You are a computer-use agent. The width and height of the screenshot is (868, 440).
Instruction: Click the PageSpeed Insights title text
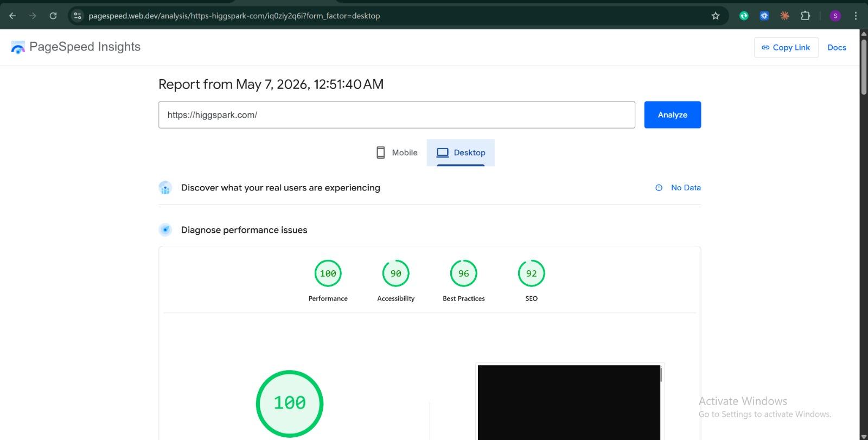(85, 47)
